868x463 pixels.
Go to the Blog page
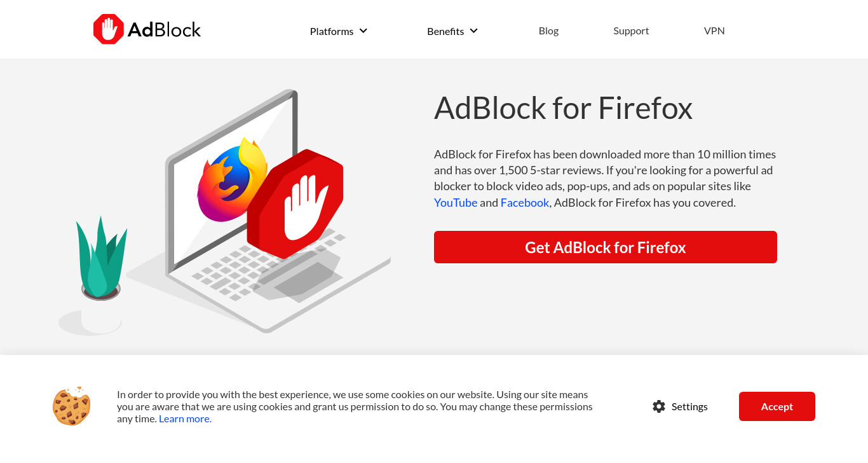tap(548, 31)
